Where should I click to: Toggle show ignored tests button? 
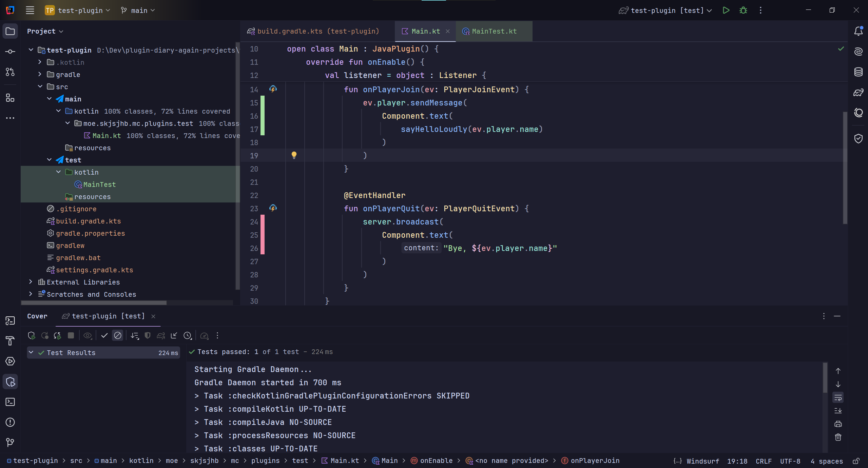[x=118, y=336]
